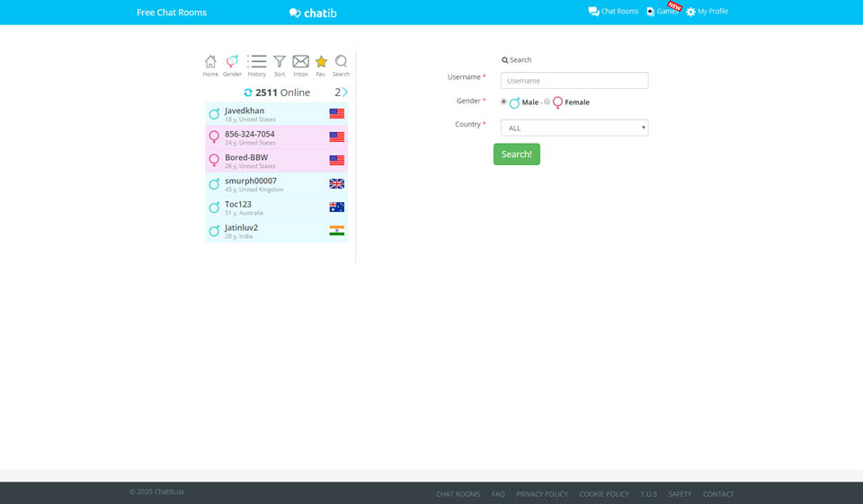Image resolution: width=863 pixels, height=504 pixels.
Task: Open Chat Rooms in top navigation
Action: pyautogui.click(x=613, y=12)
